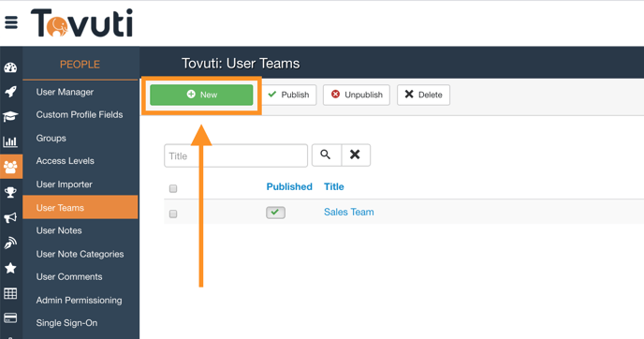
Task: Click the PEOPLE section header
Action: click(80, 65)
